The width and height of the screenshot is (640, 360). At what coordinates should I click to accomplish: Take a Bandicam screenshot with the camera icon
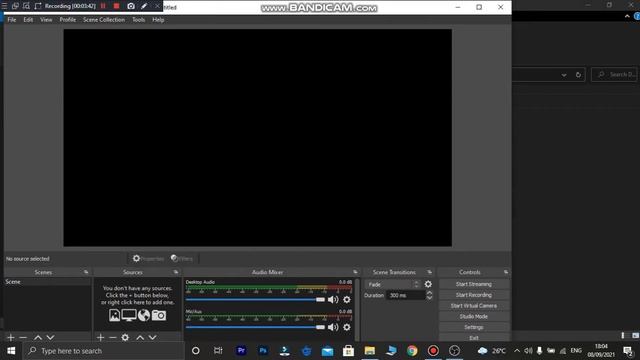[x=131, y=6]
